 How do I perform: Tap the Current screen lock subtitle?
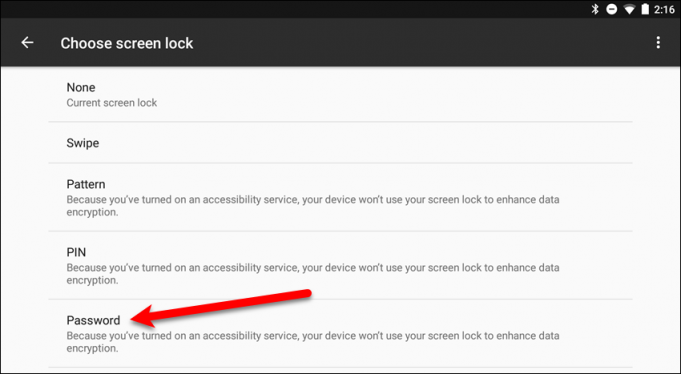point(112,103)
